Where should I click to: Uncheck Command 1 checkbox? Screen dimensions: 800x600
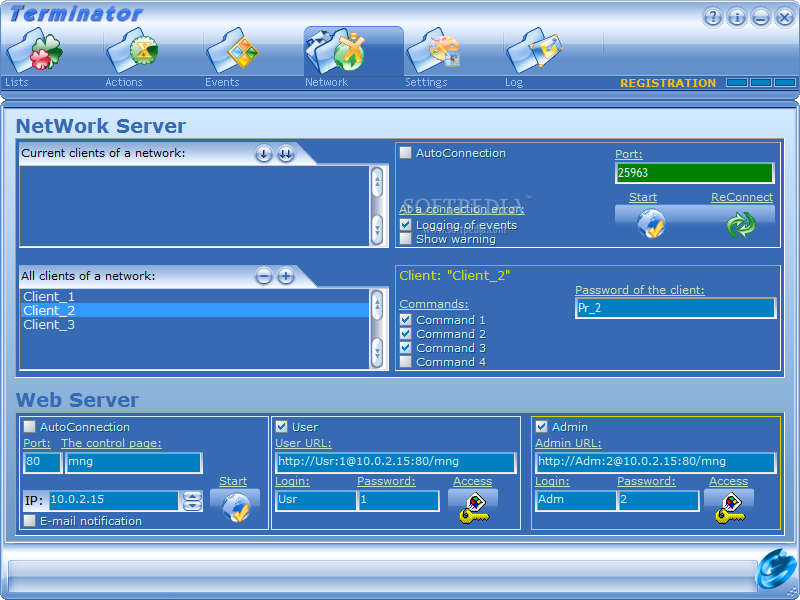point(406,320)
